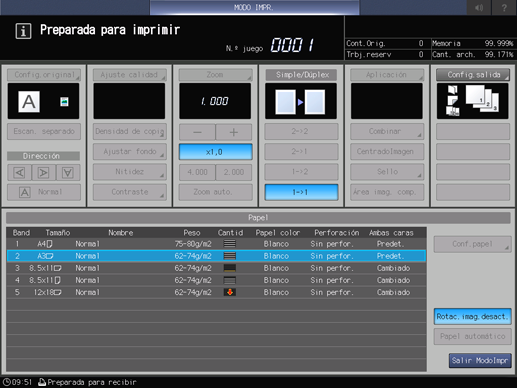Click the Memoria 99.999% indicator
Viewport: 517px width, 388px height.
472,43
